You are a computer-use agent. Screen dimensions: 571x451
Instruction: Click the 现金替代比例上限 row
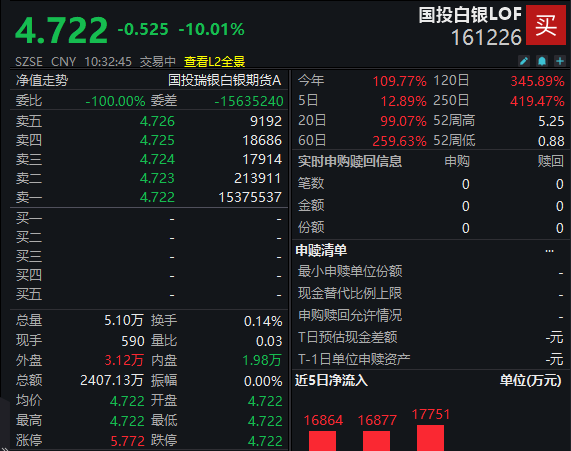tap(431, 293)
